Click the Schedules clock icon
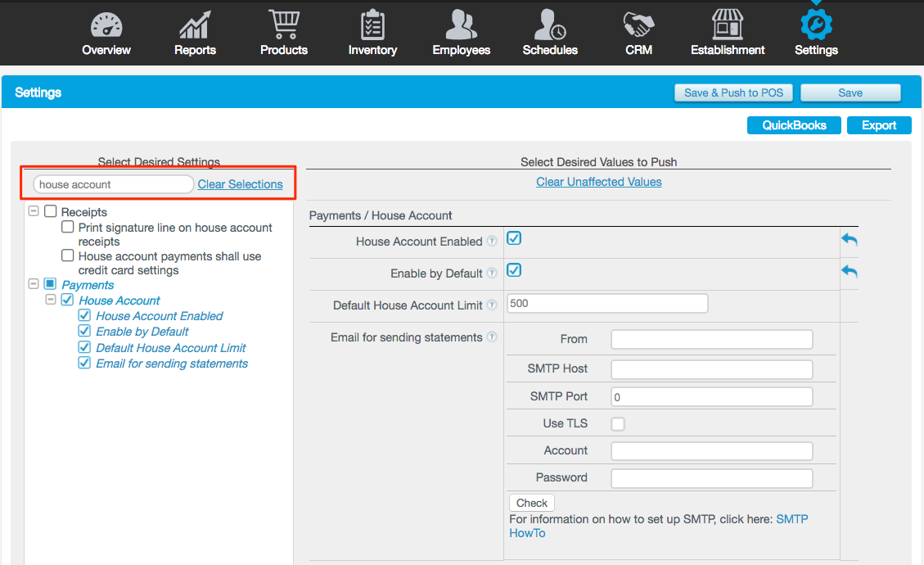924x565 pixels. 549,24
